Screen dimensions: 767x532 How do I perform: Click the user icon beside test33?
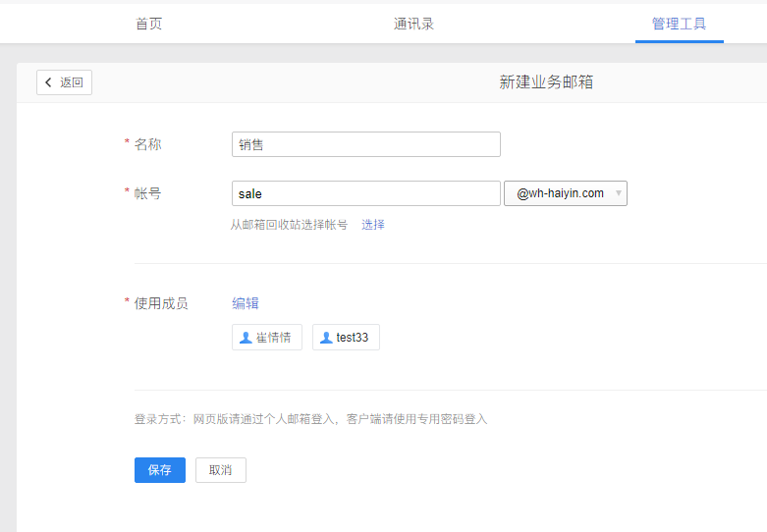(326, 338)
